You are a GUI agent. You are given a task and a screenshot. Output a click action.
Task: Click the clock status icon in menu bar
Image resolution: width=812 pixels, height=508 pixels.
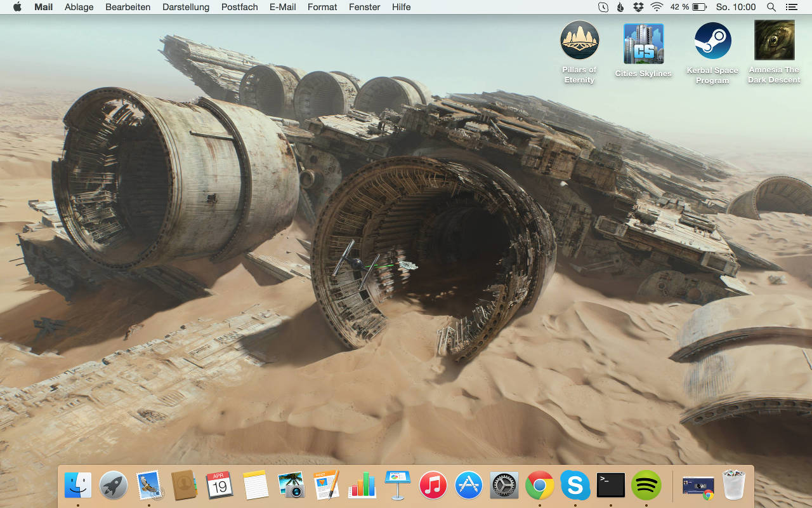coord(603,7)
